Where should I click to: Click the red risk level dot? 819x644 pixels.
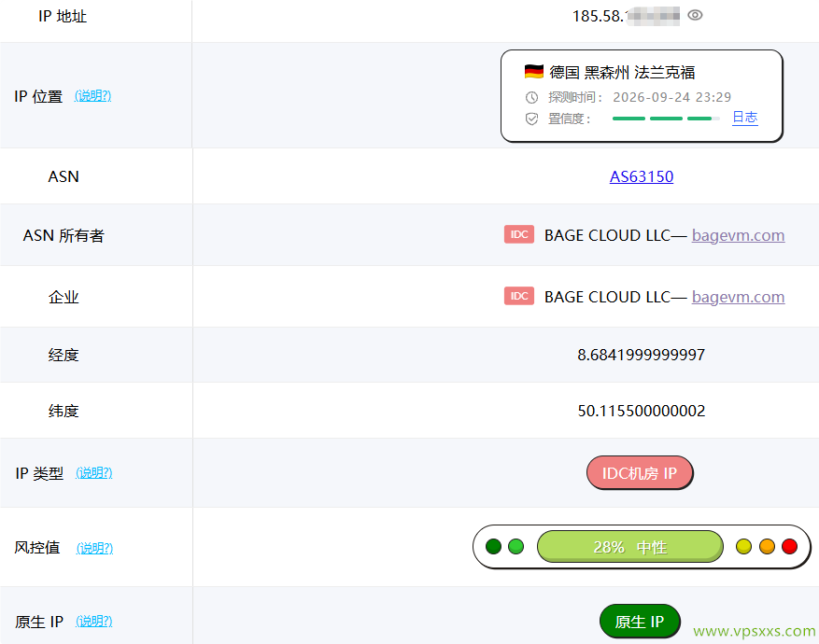point(789,546)
